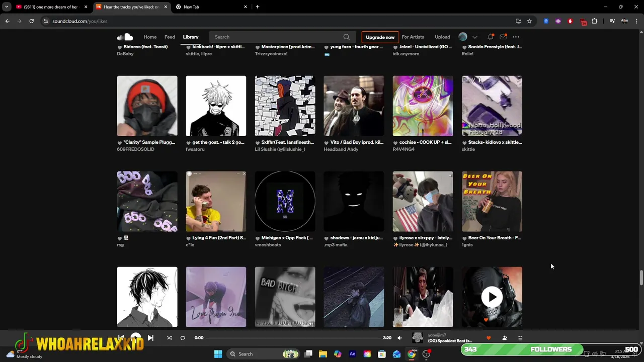The image size is (644, 362).
Task: Click the red hand extension icon
Action: pos(570,21)
